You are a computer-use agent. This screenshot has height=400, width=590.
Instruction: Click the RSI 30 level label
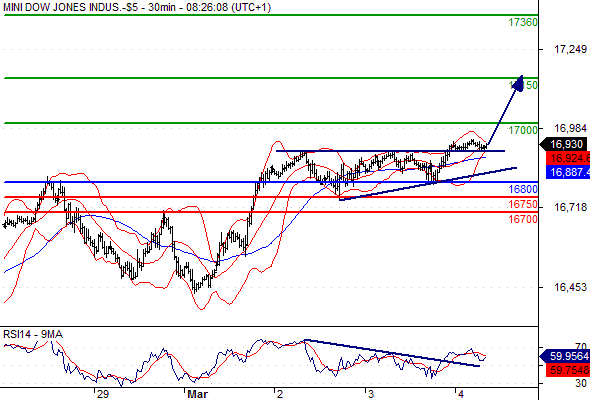[x=581, y=383]
